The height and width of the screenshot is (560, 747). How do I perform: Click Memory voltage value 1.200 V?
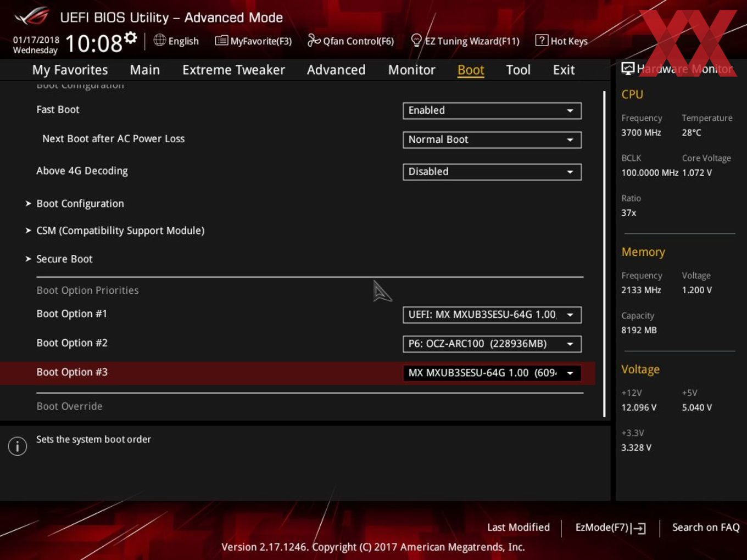[697, 290]
